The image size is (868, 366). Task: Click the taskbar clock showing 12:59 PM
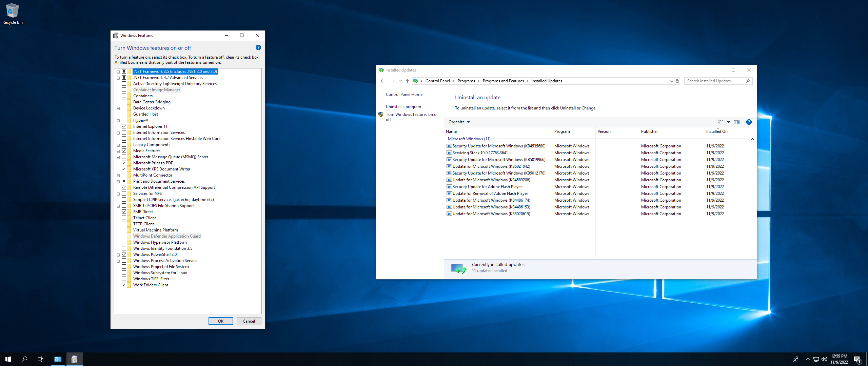pyautogui.click(x=839, y=359)
